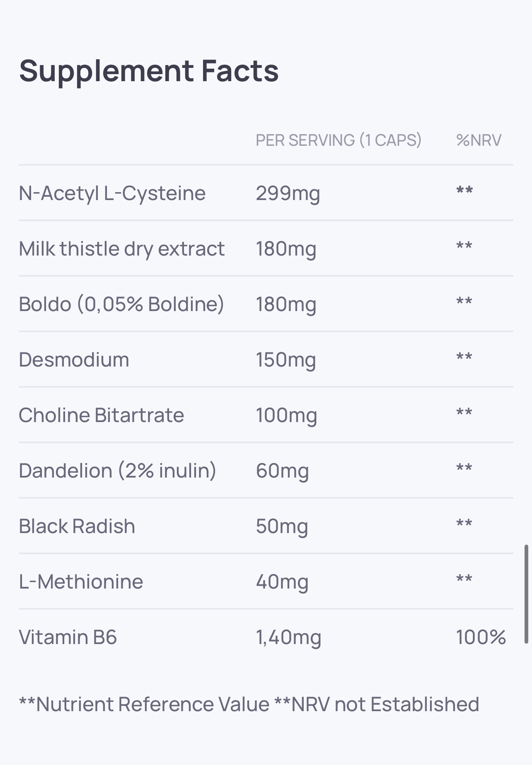Click the 60mg amount for Dandelion

[282, 471]
